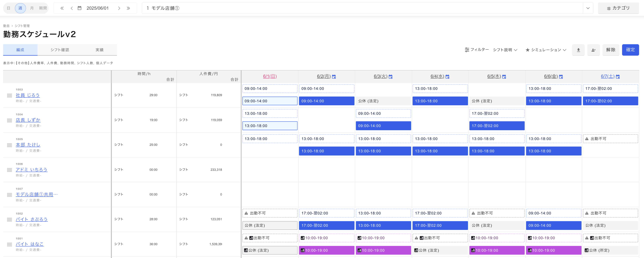644x258 pixels.
Task: Click labor cost value 233,318
Action: coord(216,170)
